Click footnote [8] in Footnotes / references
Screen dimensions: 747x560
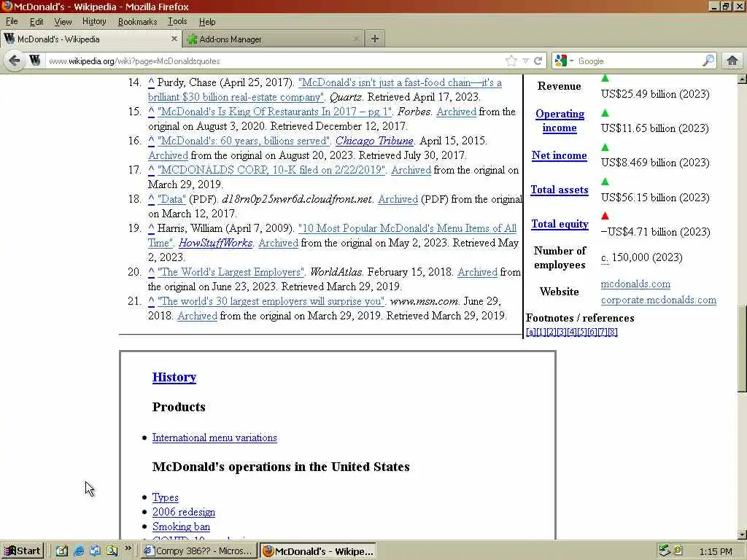613,332
